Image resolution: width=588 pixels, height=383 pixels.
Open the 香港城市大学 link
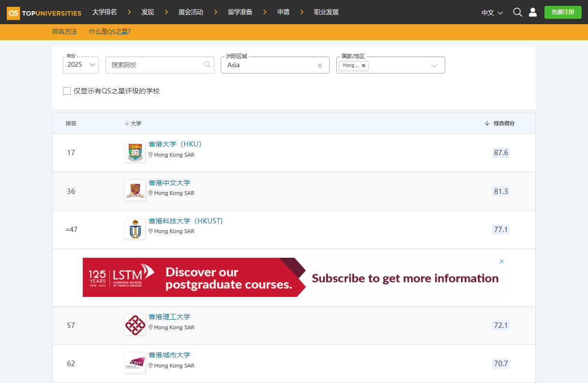pyautogui.click(x=169, y=355)
